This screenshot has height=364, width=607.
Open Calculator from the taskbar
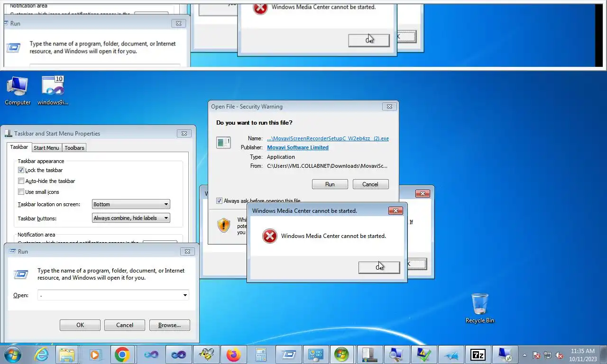(260, 355)
